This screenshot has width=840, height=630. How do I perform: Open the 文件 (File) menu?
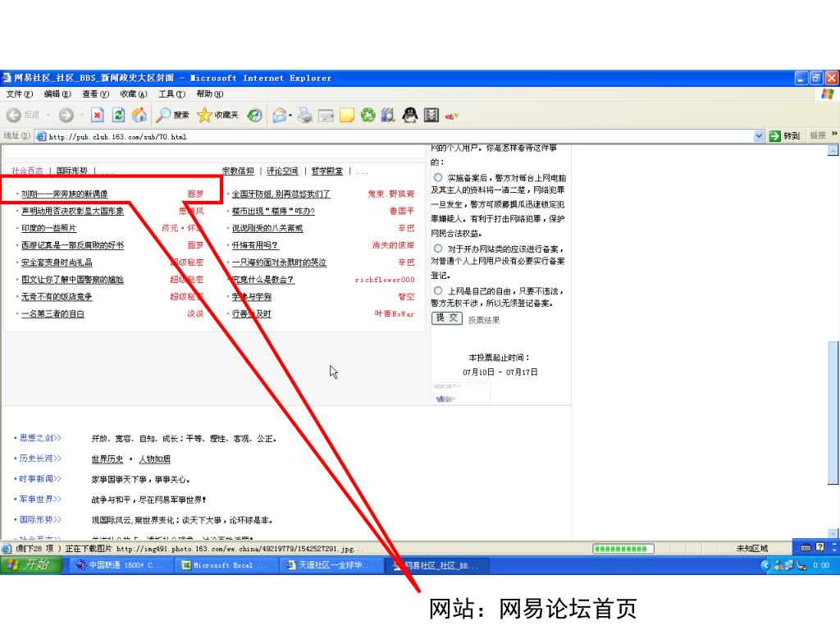tap(20, 94)
